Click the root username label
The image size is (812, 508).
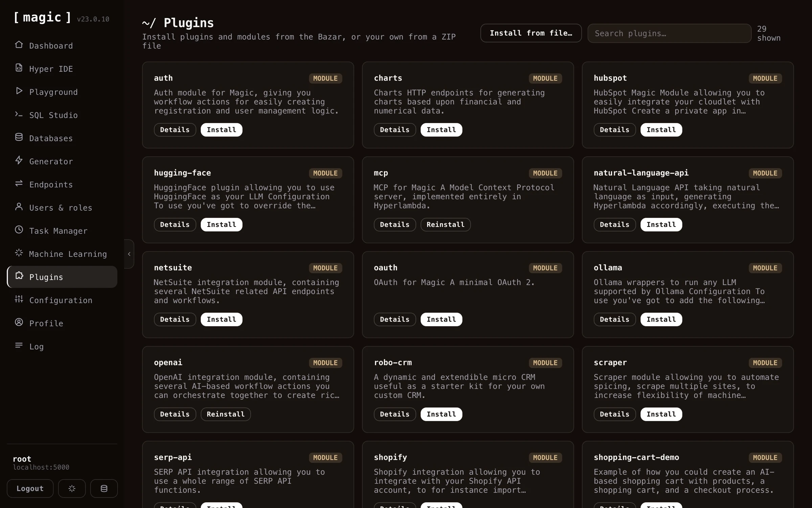(22, 459)
